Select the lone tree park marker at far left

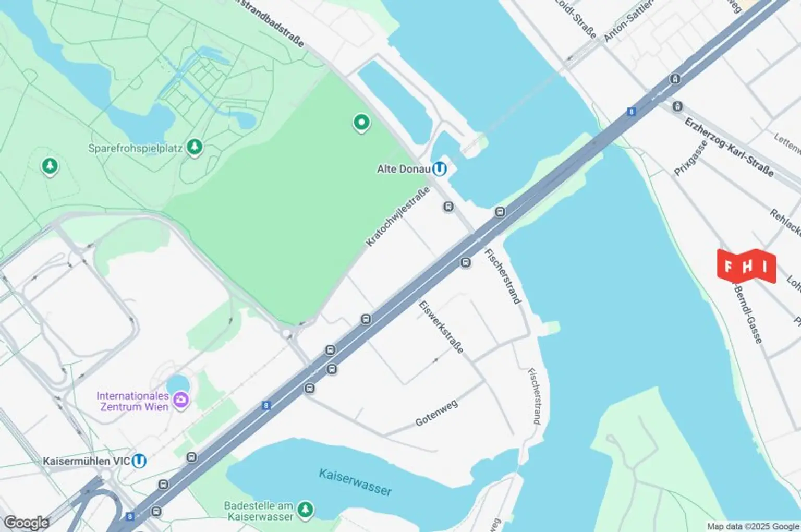[x=50, y=166]
